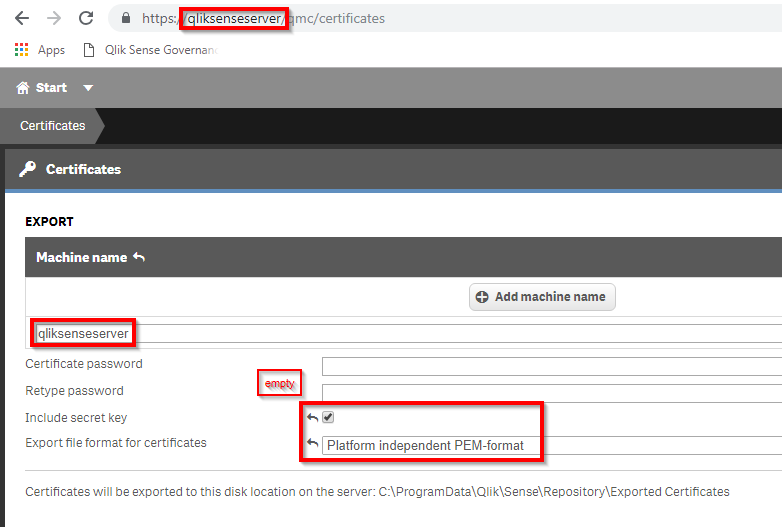Click the Certificates panel title text

tap(84, 170)
